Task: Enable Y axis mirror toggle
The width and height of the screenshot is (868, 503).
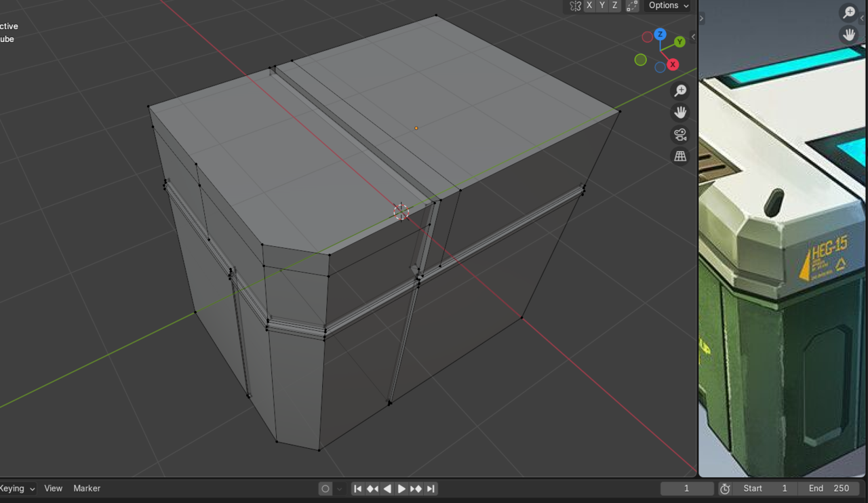Action: click(x=602, y=6)
